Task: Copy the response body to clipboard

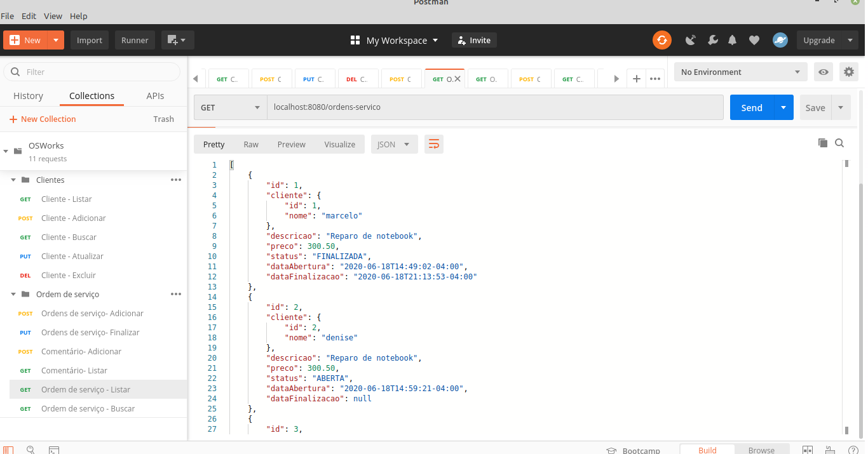Action: pyautogui.click(x=823, y=143)
